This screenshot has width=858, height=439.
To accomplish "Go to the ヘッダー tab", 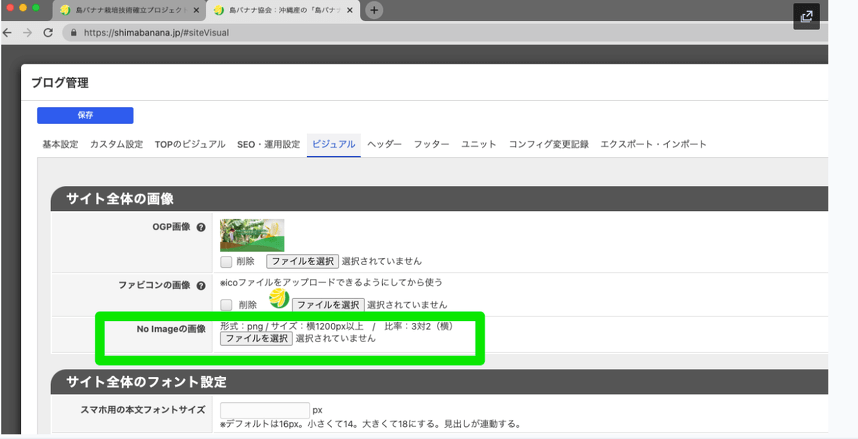I will (384, 144).
